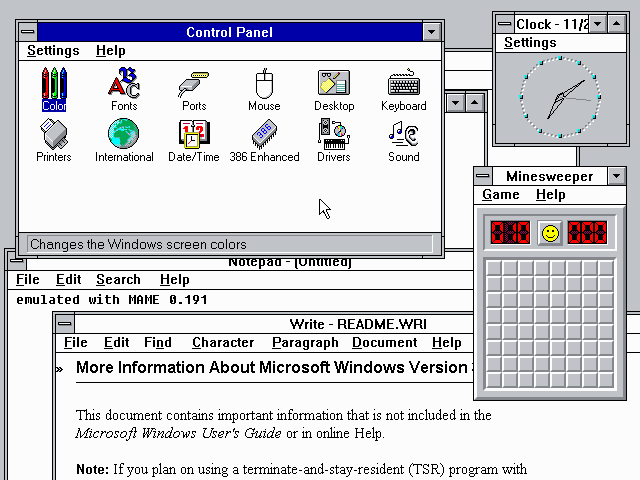Click 'emulated with MAME 0.191' text in Notepad

(x=112, y=300)
